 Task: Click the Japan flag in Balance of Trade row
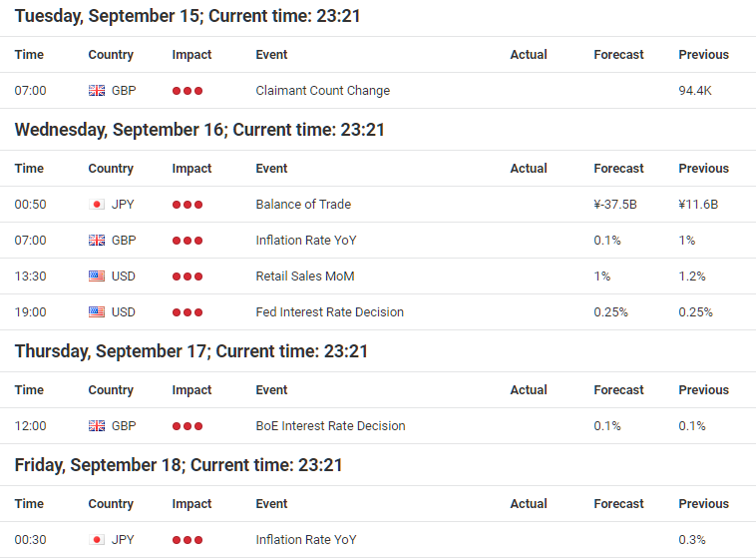97,205
